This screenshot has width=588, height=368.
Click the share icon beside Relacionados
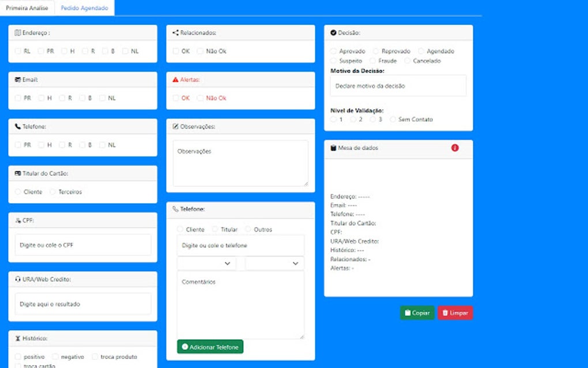point(175,33)
